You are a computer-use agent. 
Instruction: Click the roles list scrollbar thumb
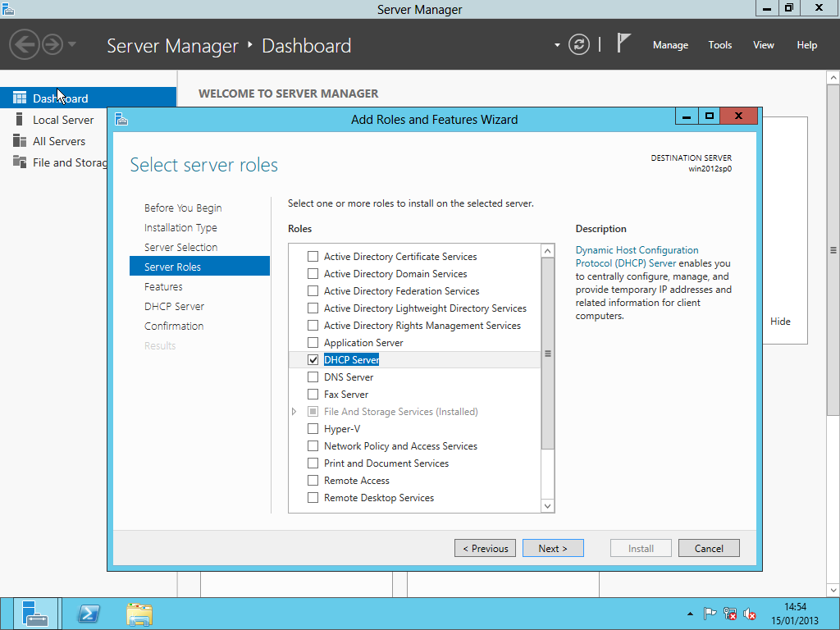pos(548,354)
